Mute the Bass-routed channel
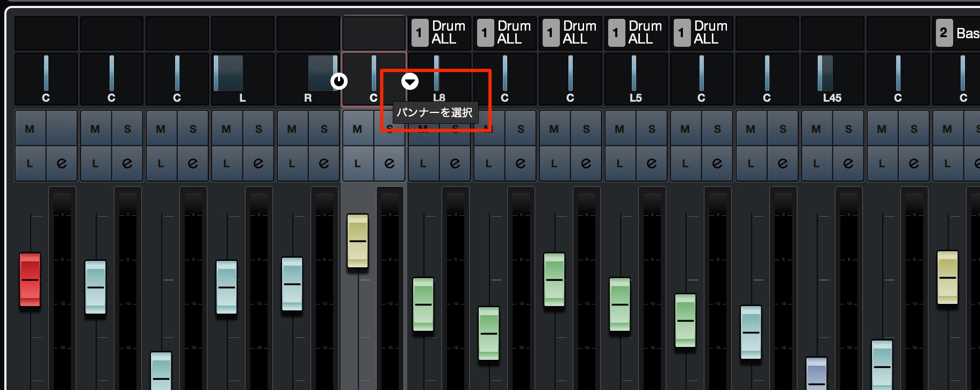Viewport: 980px width, 390px height. [x=948, y=129]
